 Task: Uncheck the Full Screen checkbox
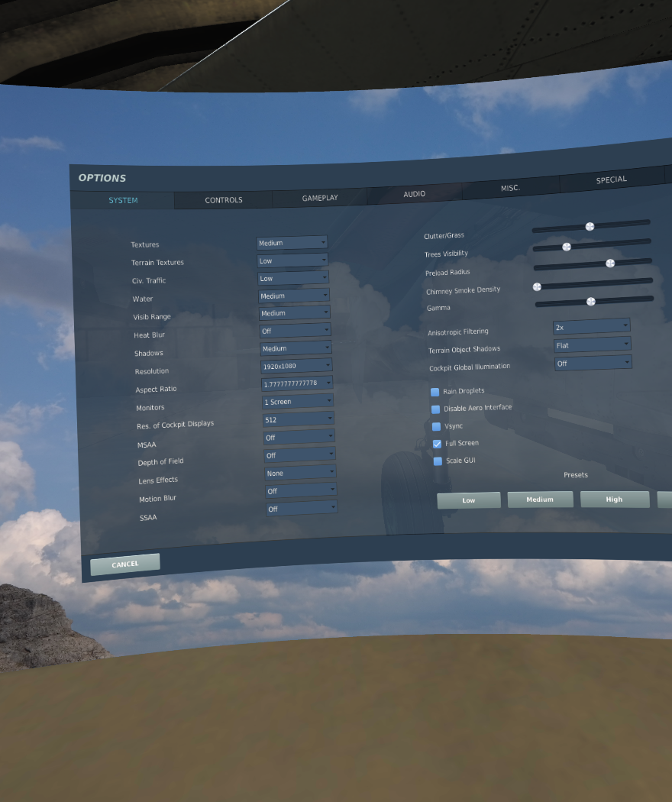[x=437, y=444]
